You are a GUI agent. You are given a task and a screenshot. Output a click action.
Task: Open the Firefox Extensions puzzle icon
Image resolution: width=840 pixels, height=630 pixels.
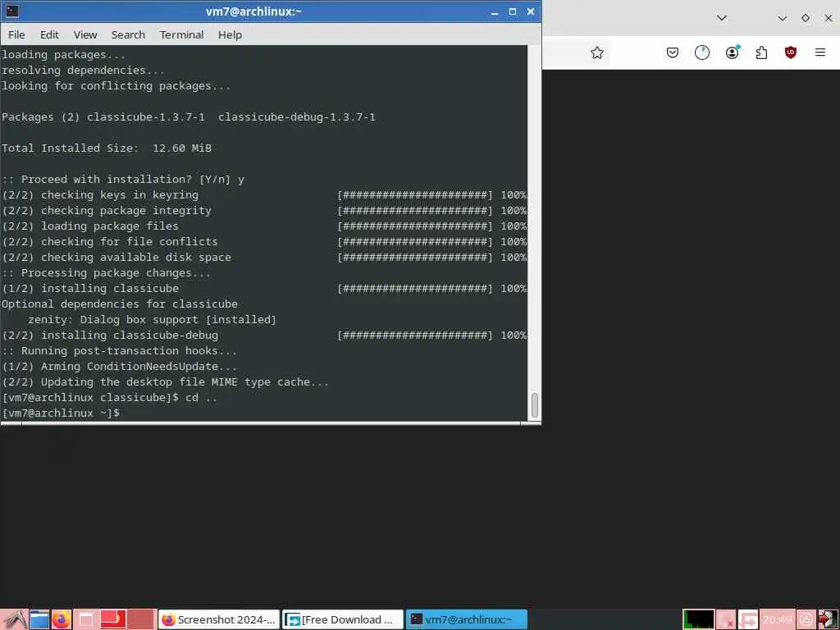coord(761,52)
